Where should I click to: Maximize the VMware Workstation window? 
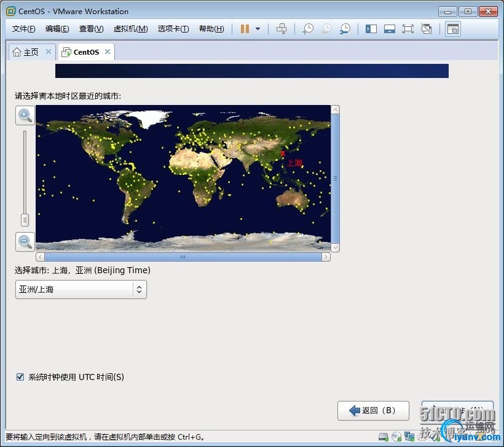point(468,12)
